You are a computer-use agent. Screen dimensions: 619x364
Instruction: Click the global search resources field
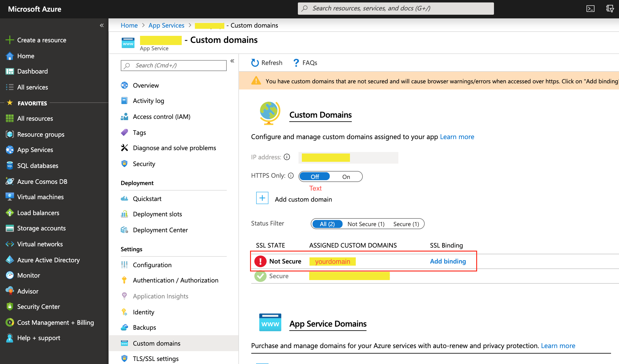point(395,9)
